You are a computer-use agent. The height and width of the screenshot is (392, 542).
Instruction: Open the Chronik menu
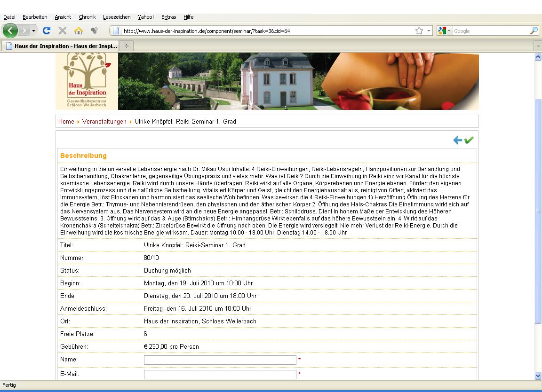87,17
